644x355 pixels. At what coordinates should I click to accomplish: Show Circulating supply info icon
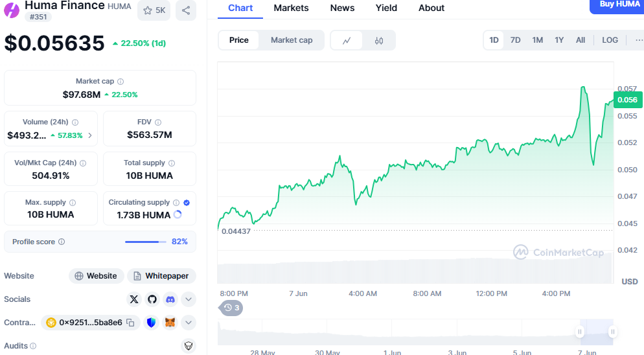pyautogui.click(x=176, y=203)
